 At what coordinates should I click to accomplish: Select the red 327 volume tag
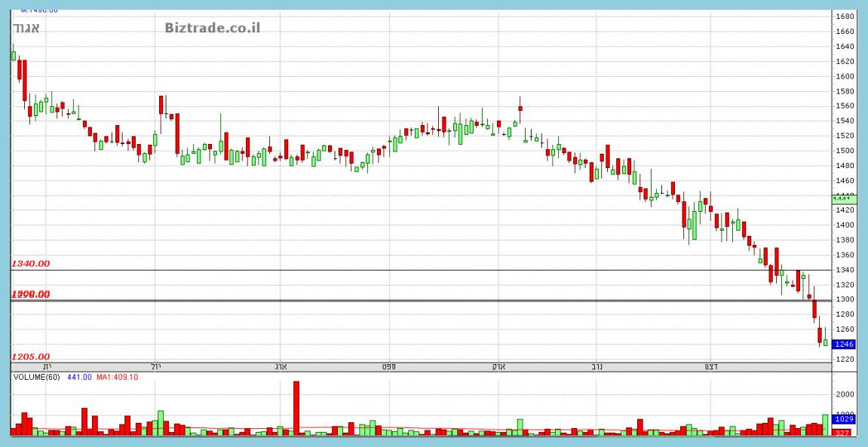click(844, 433)
